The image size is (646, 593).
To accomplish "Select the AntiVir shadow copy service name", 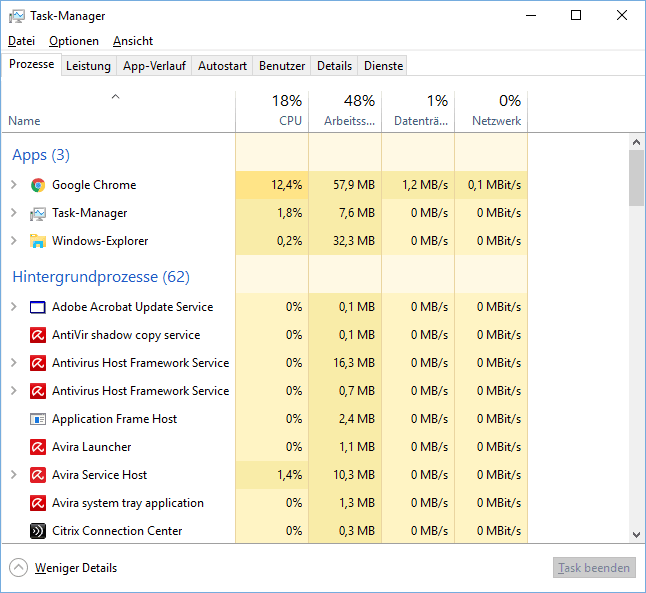I will pos(126,335).
